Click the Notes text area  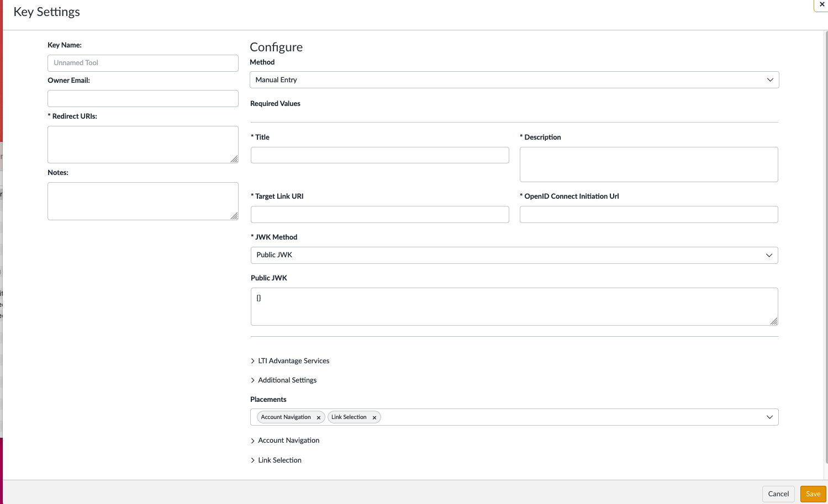143,200
